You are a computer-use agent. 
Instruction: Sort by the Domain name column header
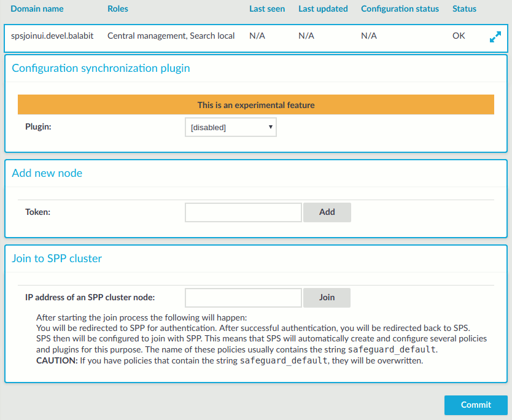tap(37, 9)
